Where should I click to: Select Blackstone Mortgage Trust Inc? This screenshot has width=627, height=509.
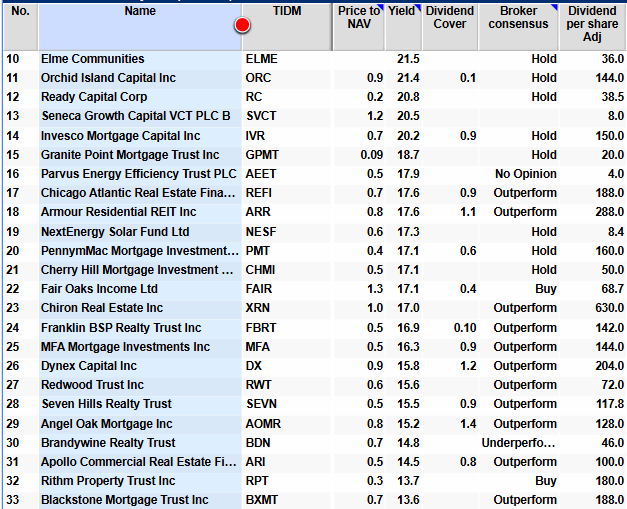tap(124, 500)
